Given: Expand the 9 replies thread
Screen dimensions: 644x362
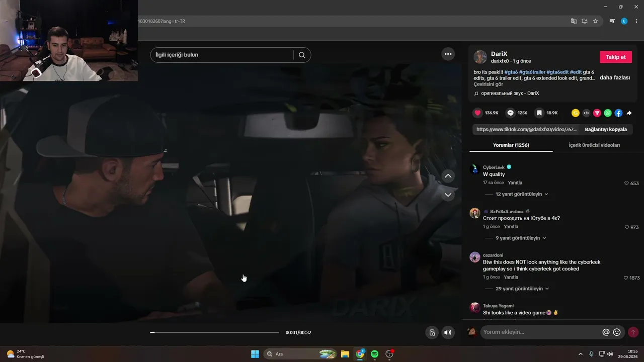Looking at the screenshot, I should point(521,238).
